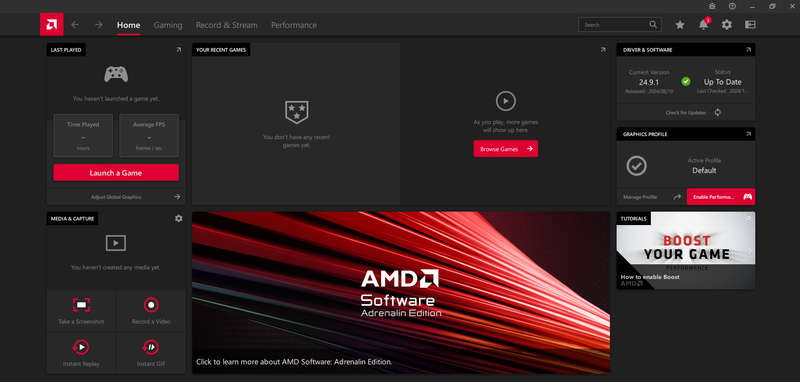Open the AMD Software Adrenalin Edition banner
Screen dimensions: 800x382
click(x=401, y=292)
